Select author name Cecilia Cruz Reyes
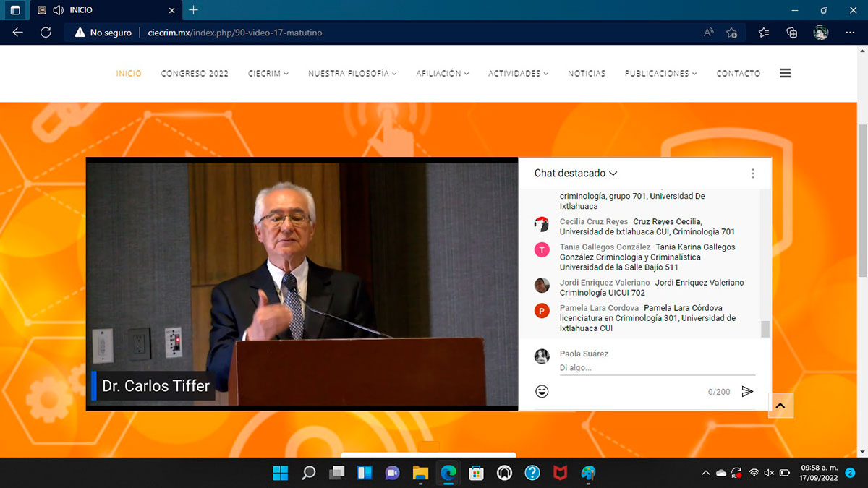868x488 pixels. 594,221
